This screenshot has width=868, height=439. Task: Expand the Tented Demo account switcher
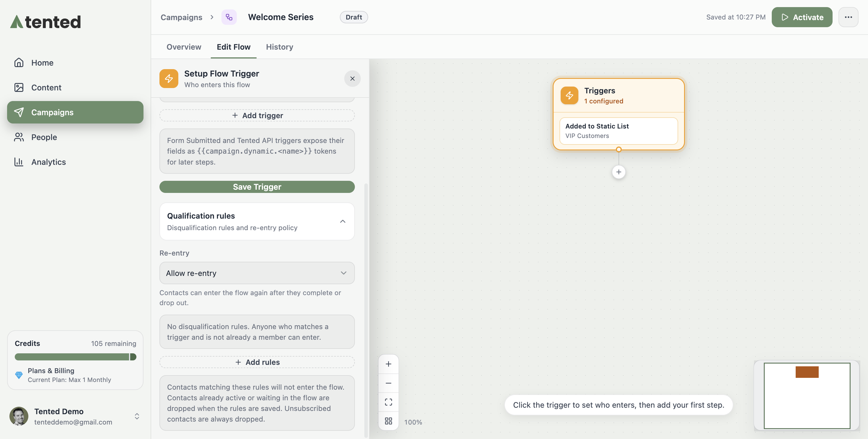point(137,416)
